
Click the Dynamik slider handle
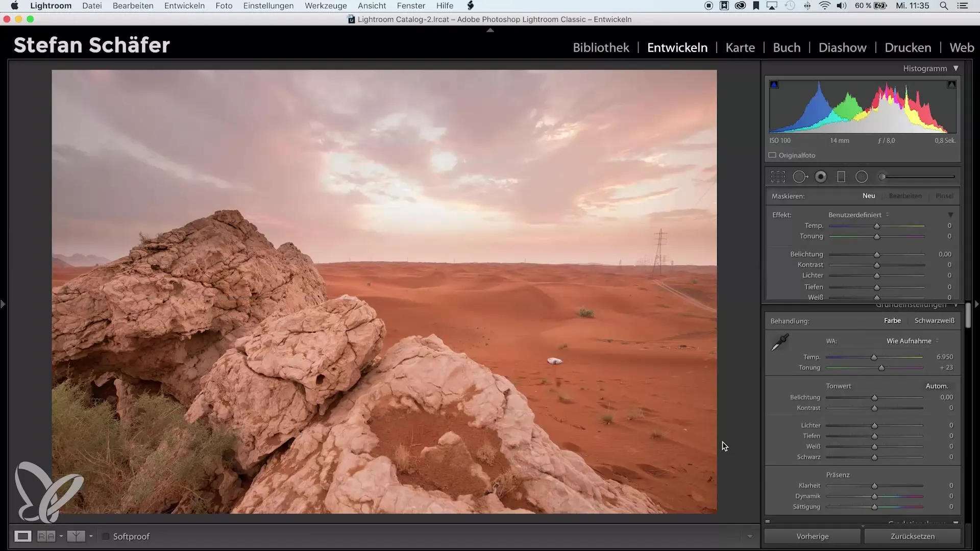point(874,496)
